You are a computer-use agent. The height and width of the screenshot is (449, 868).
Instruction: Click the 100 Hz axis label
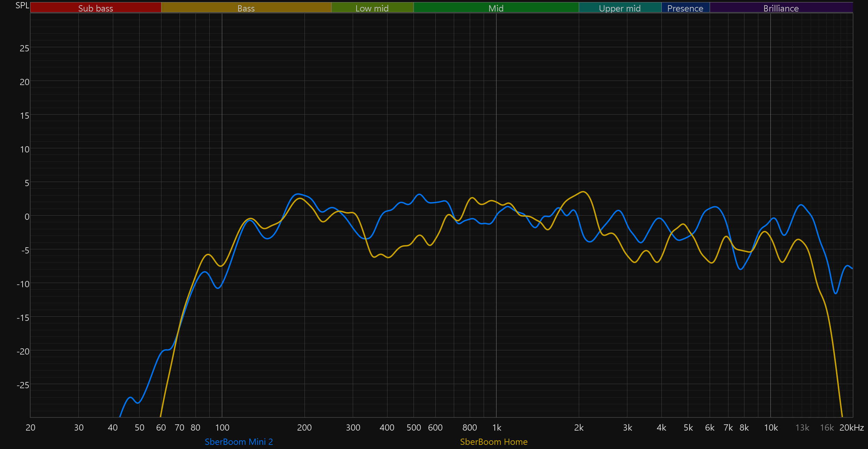[x=222, y=427]
